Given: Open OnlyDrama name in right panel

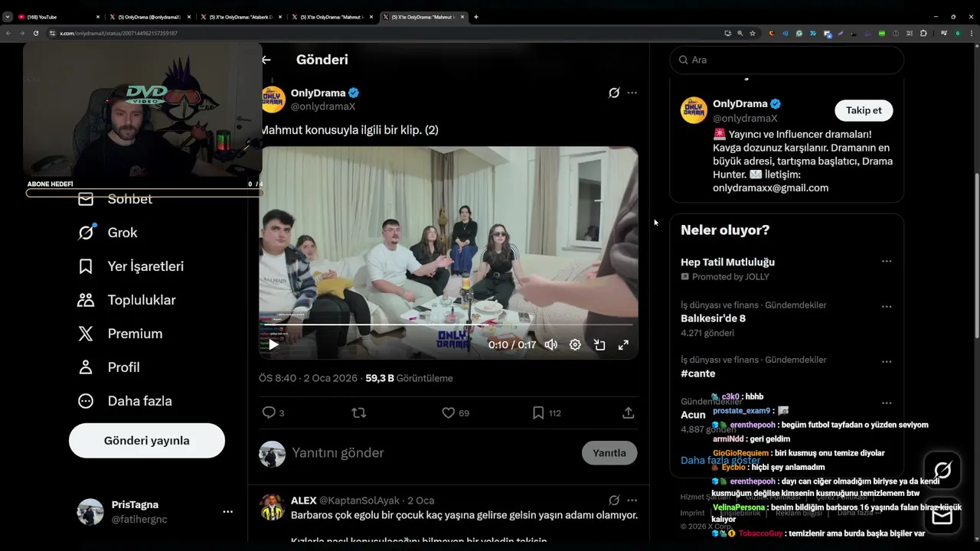Looking at the screenshot, I should pos(740,104).
